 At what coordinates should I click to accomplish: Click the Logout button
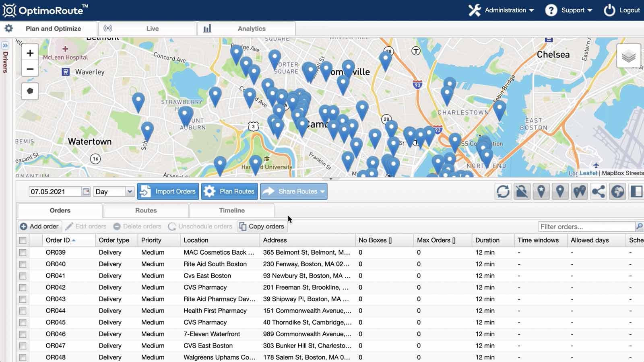point(622,10)
